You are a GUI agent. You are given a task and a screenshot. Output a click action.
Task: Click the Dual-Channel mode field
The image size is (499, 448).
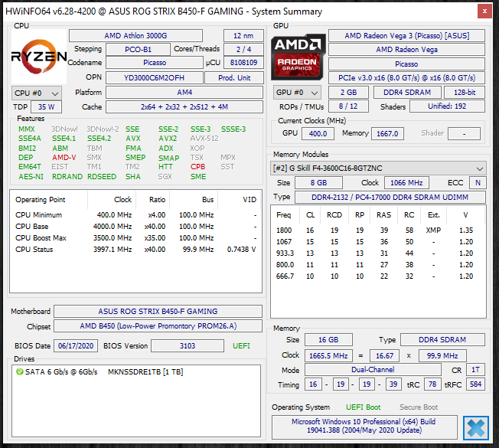[x=373, y=370]
